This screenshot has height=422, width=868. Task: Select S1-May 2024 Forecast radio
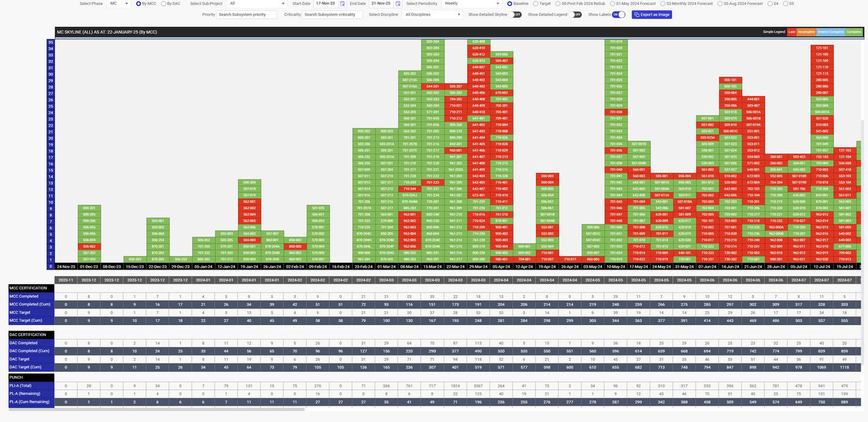coord(612,3)
